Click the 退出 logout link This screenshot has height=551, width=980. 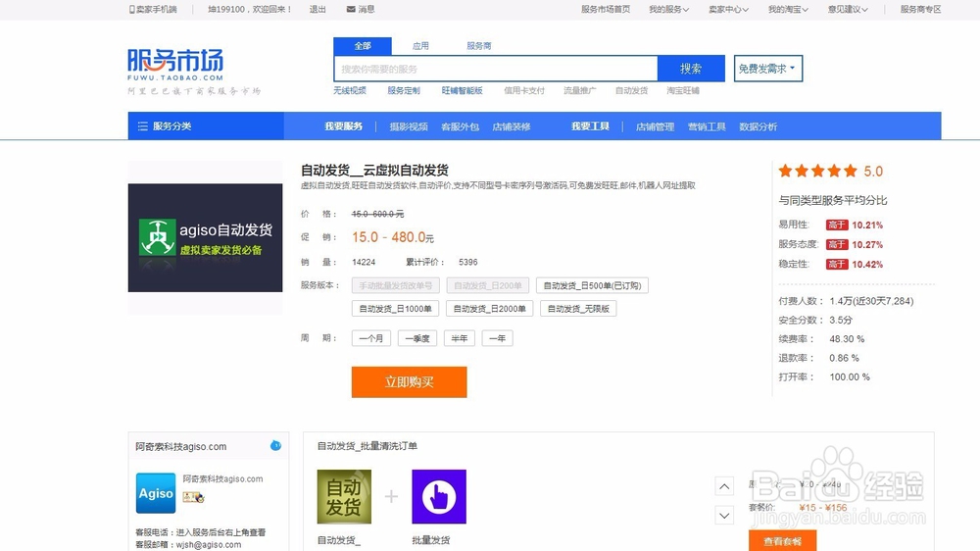318,10
